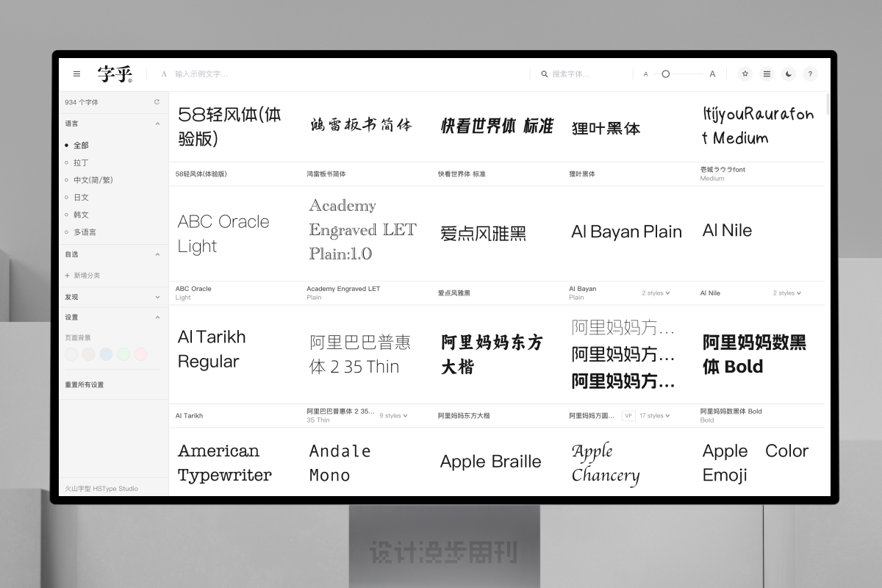Click the 字乎 logo
882x588 pixels.
click(x=115, y=74)
